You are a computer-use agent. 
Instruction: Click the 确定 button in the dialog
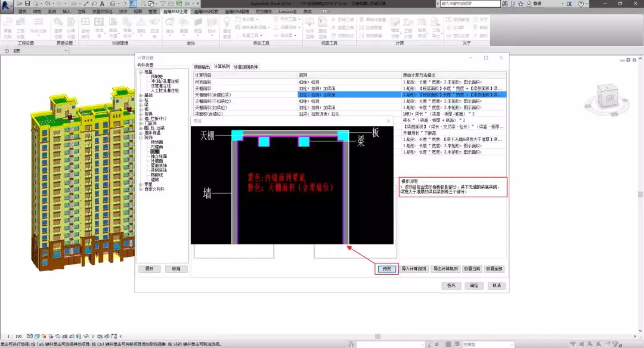click(473, 285)
